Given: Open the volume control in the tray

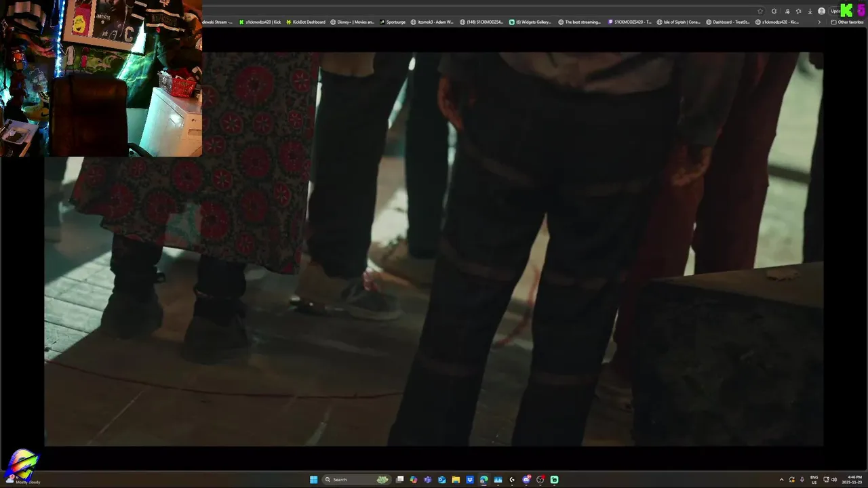Looking at the screenshot, I should [833, 480].
